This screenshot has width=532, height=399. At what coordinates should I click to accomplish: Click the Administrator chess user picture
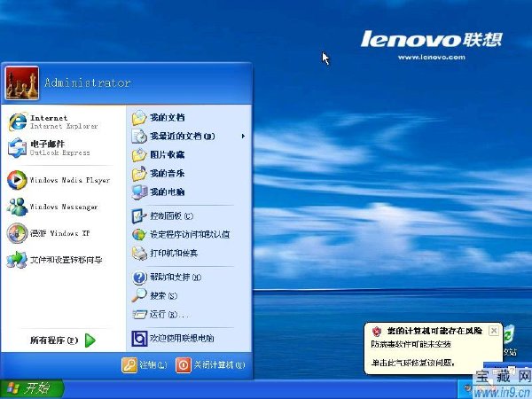point(22,83)
